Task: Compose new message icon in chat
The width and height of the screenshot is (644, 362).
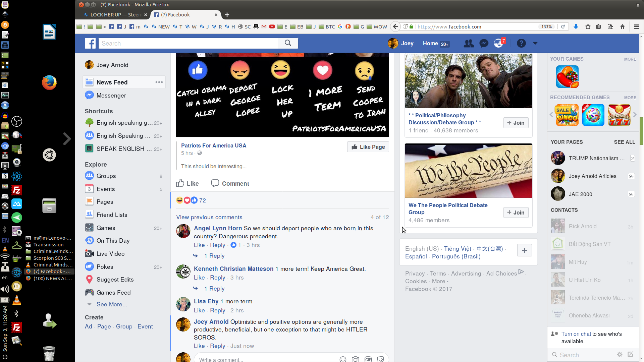Action: pyautogui.click(x=631, y=355)
